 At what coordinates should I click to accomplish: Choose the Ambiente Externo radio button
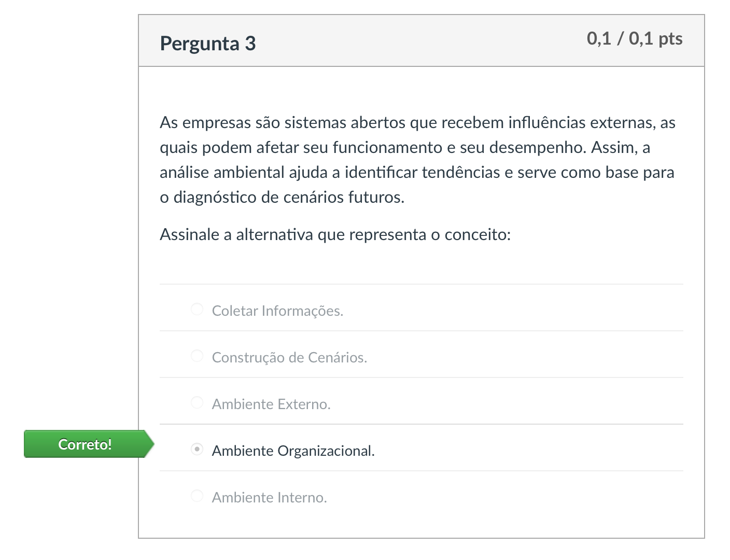[x=197, y=403]
